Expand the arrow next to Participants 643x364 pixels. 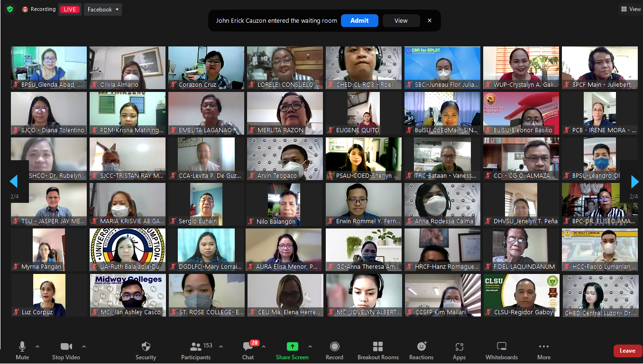220,346
